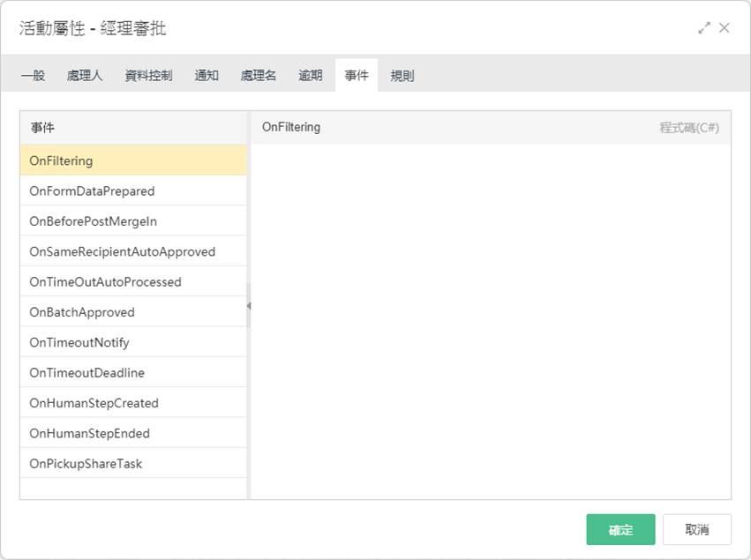Switch to the 一般 tab
The width and height of the screenshot is (751, 560).
pyautogui.click(x=33, y=76)
